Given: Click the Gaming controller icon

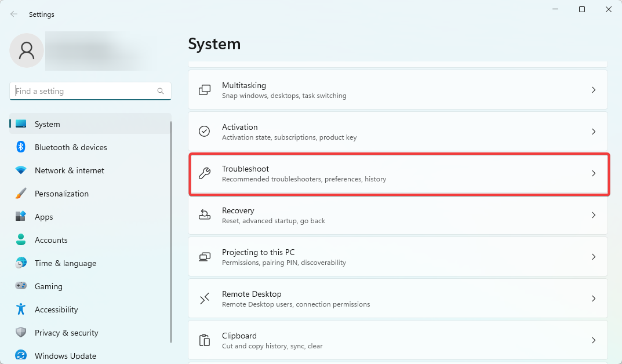Looking at the screenshot, I should click(x=21, y=286).
